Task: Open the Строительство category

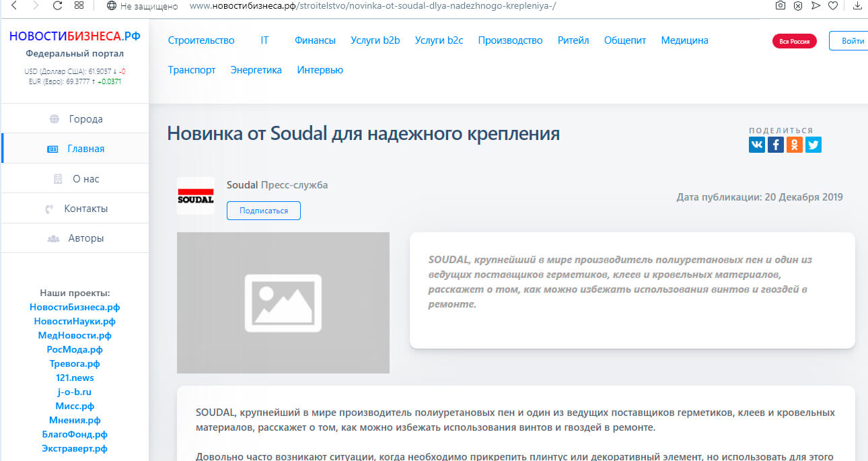Action: coord(201,40)
